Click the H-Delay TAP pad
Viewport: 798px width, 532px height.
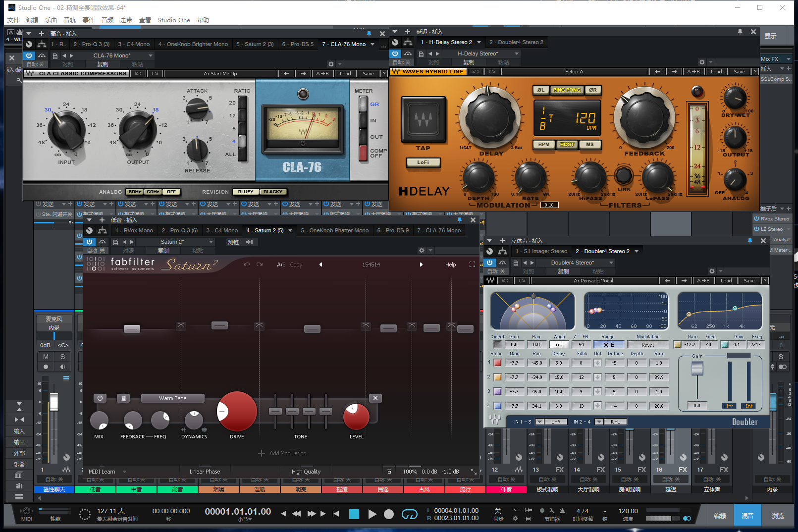point(423,120)
